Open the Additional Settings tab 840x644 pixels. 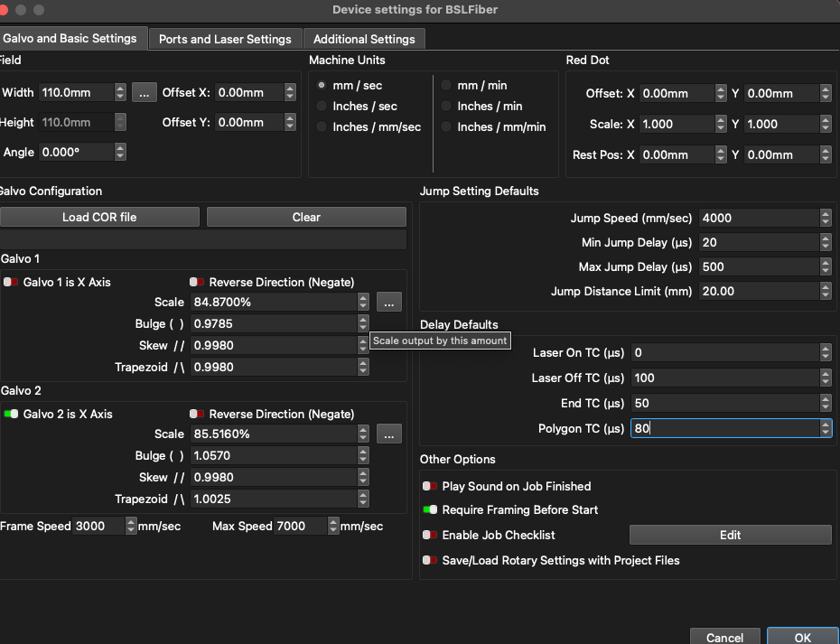pos(364,39)
